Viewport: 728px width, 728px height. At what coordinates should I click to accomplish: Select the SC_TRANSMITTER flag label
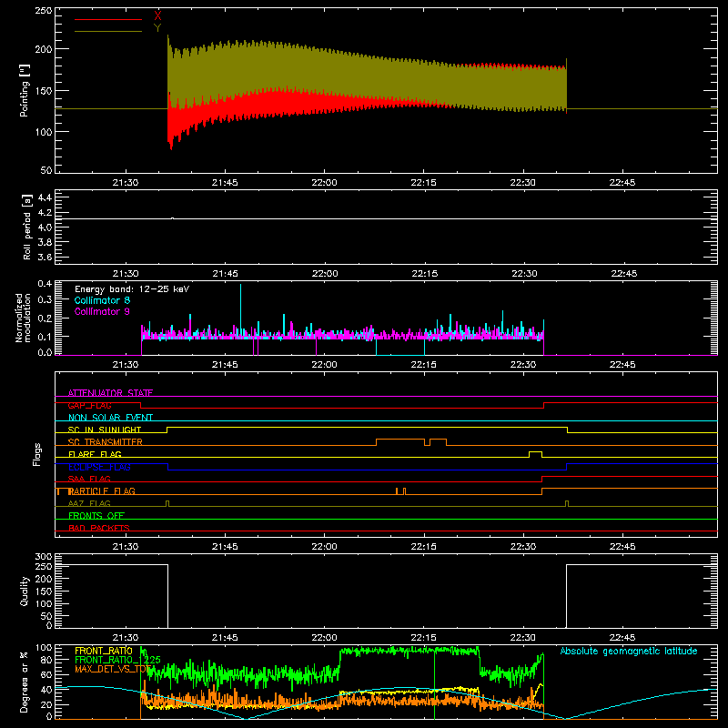click(x=106, y=441)
